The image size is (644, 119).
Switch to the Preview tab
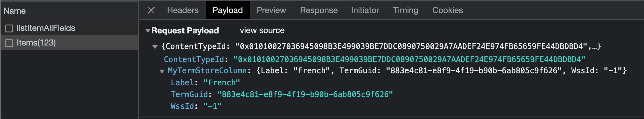tap(271, 10)
